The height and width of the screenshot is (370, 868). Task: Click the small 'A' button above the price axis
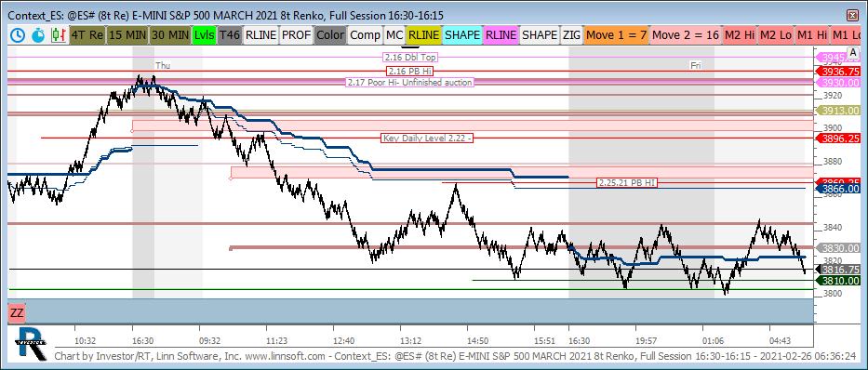point(854,53)
